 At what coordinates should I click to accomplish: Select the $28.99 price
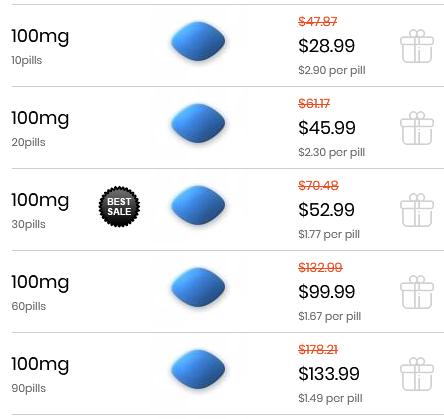(327, 46)
